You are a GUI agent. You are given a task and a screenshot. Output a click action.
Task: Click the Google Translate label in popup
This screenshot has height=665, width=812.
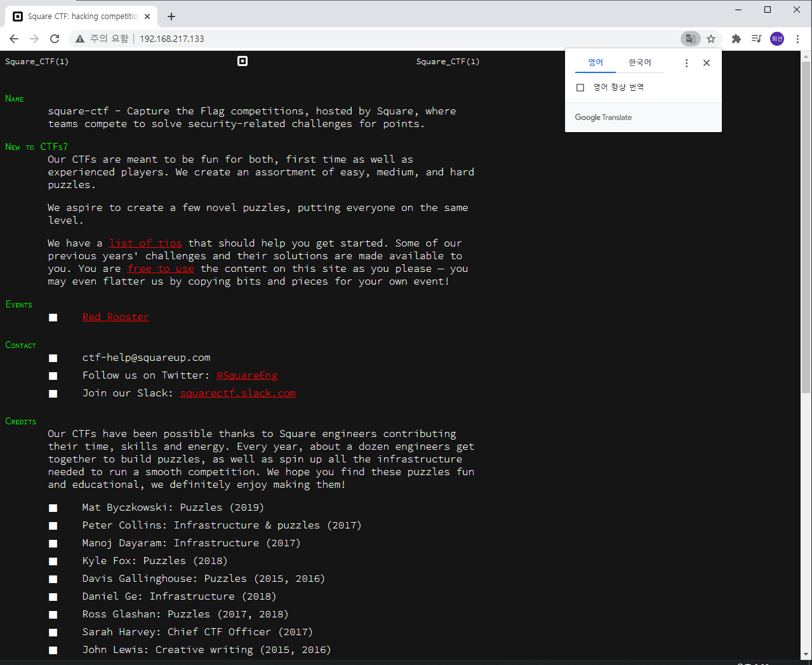[603, 118]
